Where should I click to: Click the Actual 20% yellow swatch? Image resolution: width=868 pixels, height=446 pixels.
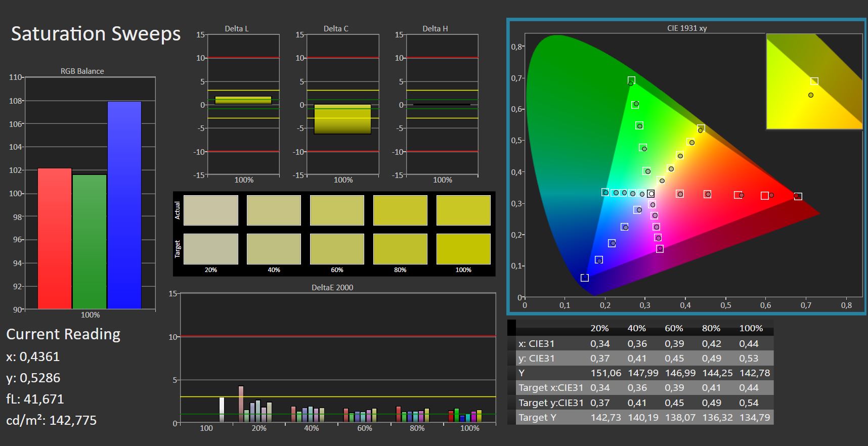coord(210,210)
